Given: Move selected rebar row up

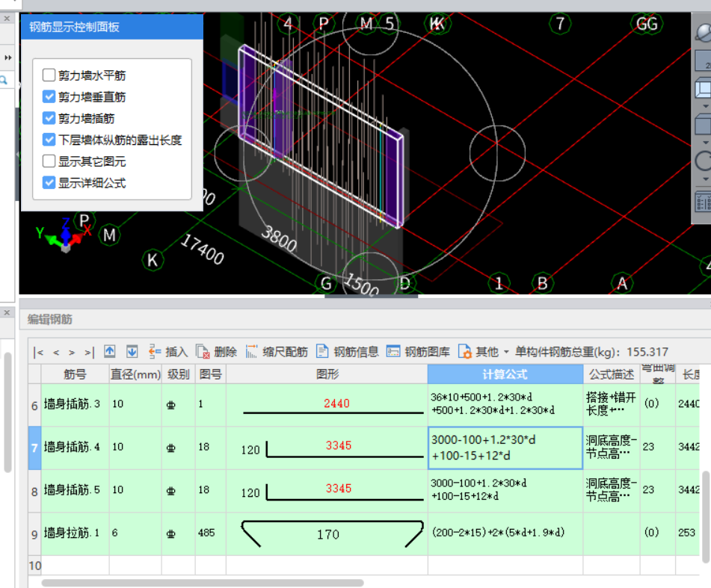Looking at the screenshot, I should [x=110, y=351].
